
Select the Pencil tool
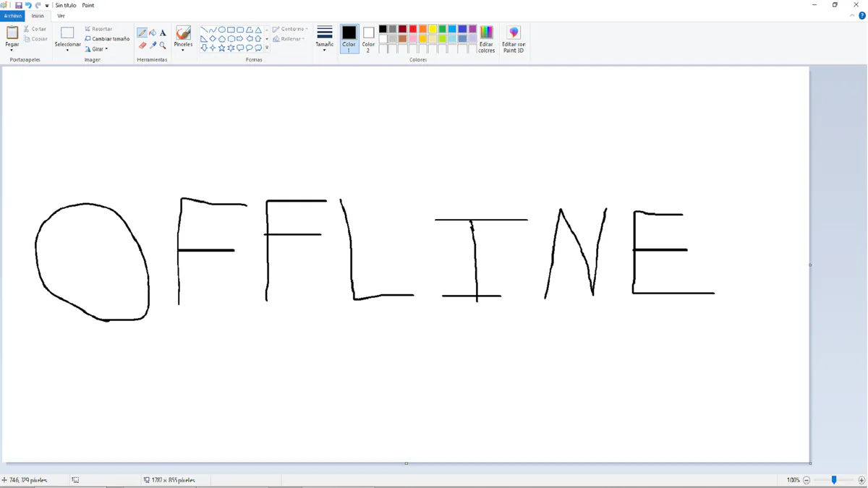point(142,33)
